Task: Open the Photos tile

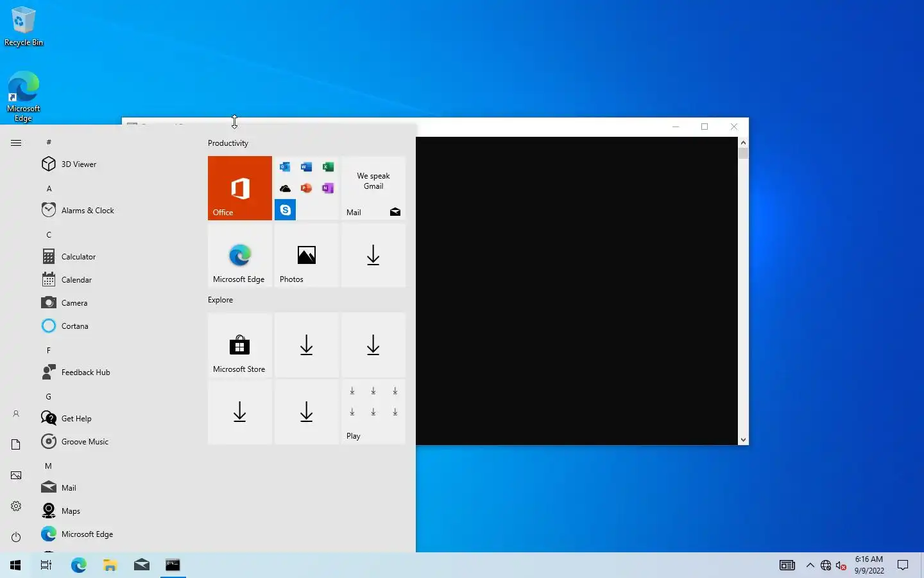Action: (307, 255)
